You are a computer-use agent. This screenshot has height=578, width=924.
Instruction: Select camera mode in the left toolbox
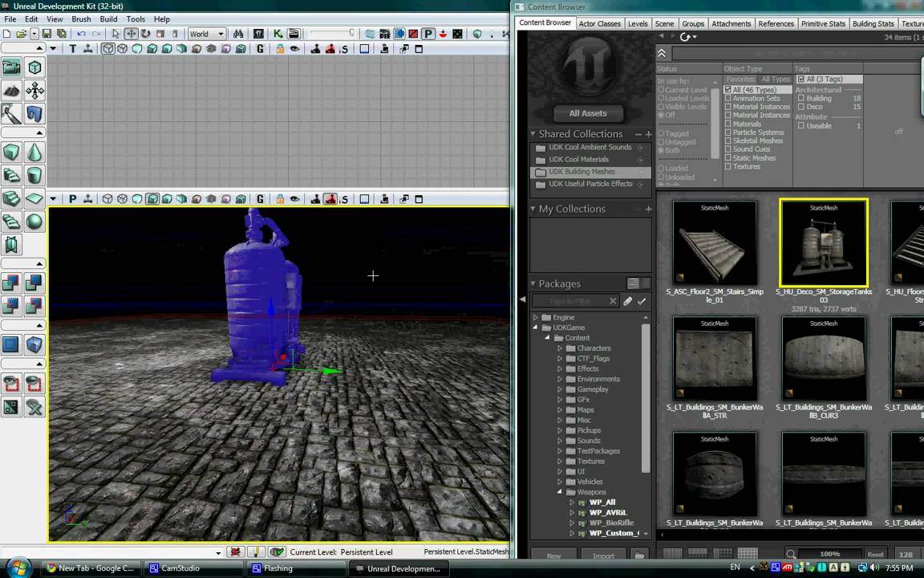[x=11, y=67]
